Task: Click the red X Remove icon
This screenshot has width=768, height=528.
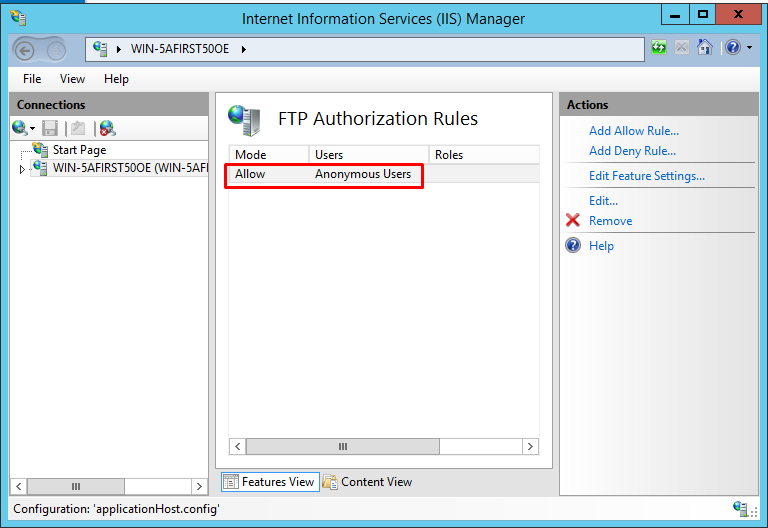Action: (573, 221)
